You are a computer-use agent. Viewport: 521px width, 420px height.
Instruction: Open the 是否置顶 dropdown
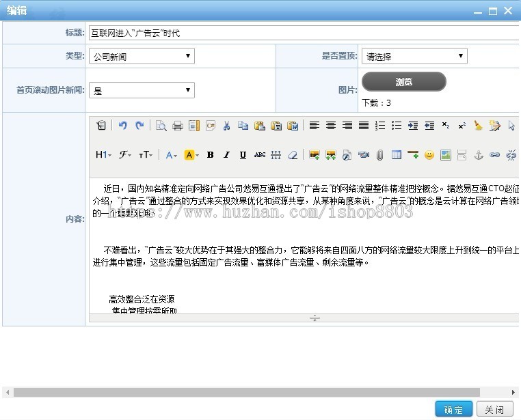tap(414, 56)
